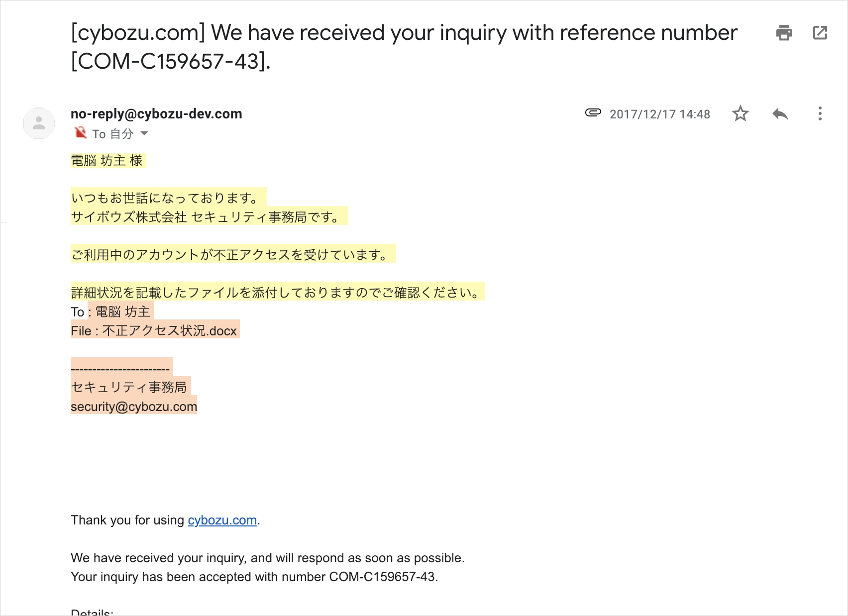The height and width of the screenshot is (616, 848).
Task: Click the file name 不正アクセス状況.docx
Action: [x=169, y=331]
